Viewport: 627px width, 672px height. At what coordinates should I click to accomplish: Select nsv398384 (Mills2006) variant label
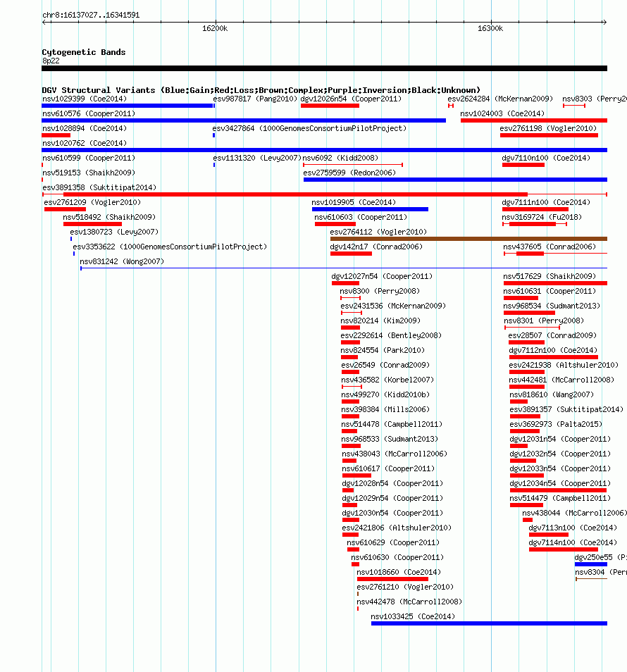click(x=385, y=409)
